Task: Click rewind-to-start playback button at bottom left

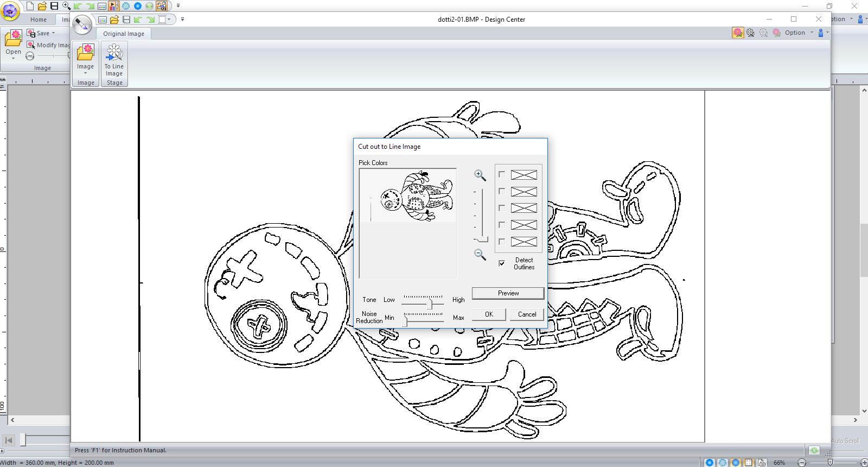Action: (x=9, y=440)
